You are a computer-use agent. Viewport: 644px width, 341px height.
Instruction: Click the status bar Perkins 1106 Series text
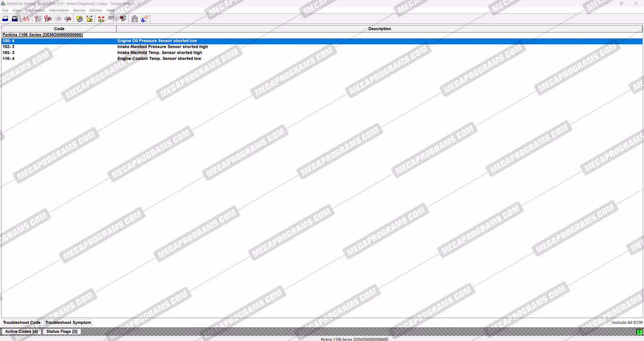pos(355,339)
